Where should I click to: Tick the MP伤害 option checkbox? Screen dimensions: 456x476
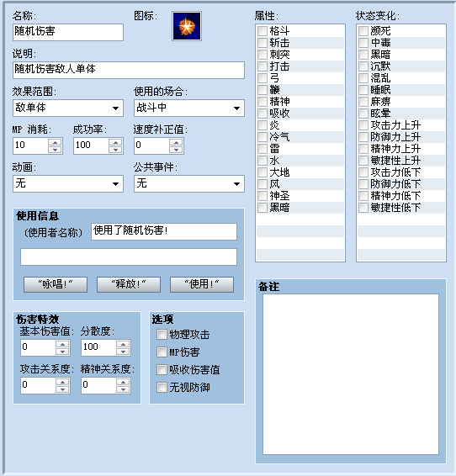tap(162, 352)
